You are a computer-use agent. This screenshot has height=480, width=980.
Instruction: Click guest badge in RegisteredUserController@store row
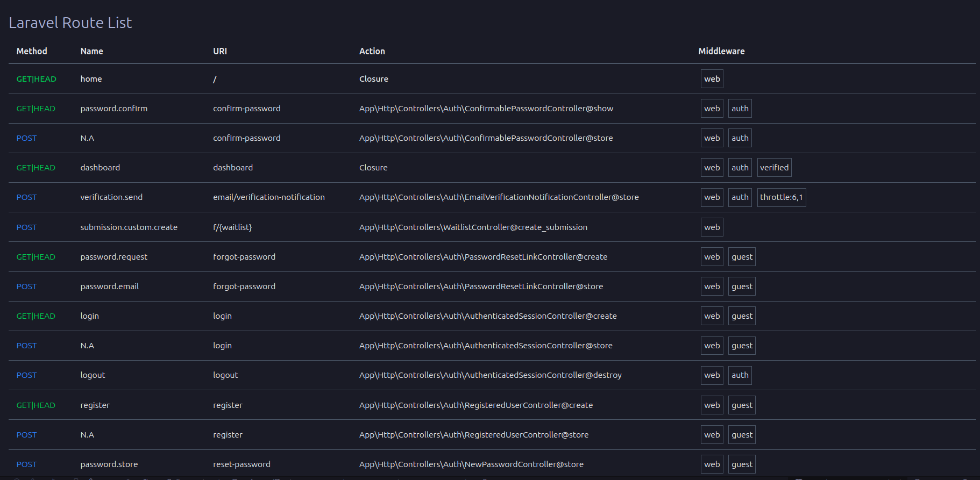(742, 435)
